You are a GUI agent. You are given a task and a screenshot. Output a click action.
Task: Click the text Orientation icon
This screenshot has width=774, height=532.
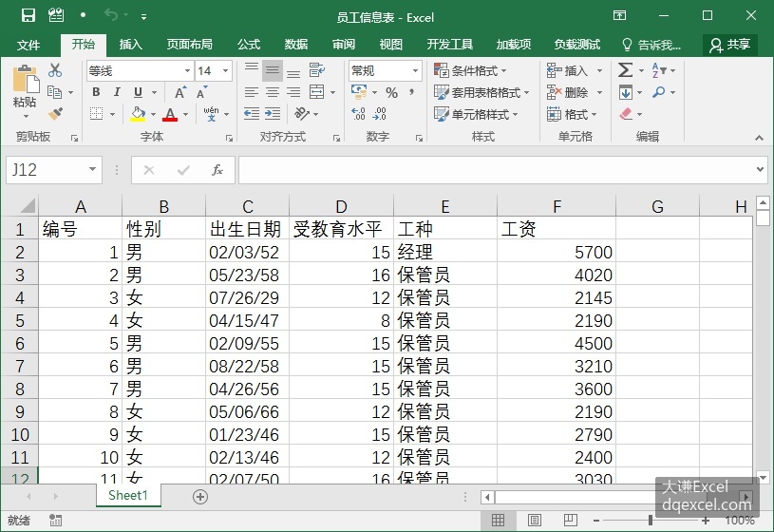302,114
